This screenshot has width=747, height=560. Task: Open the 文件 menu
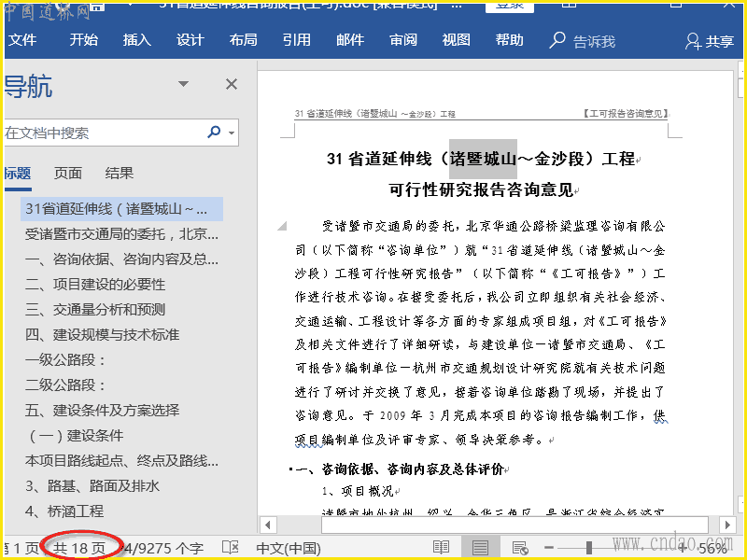(21, 40)
